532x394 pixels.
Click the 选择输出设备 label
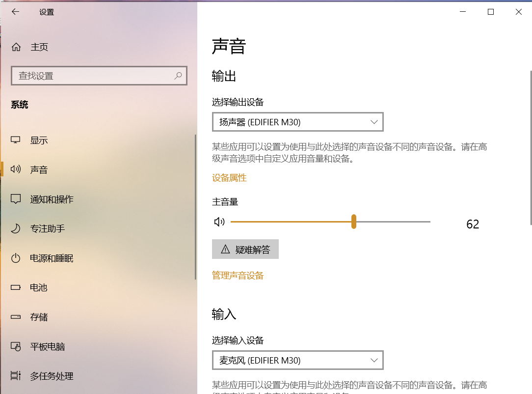click(238, 102)
